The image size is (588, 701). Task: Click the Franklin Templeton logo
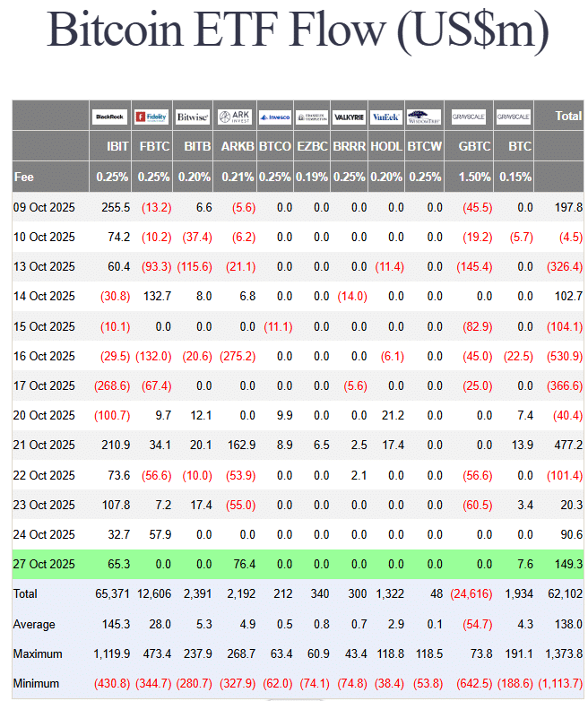point(311,117)
